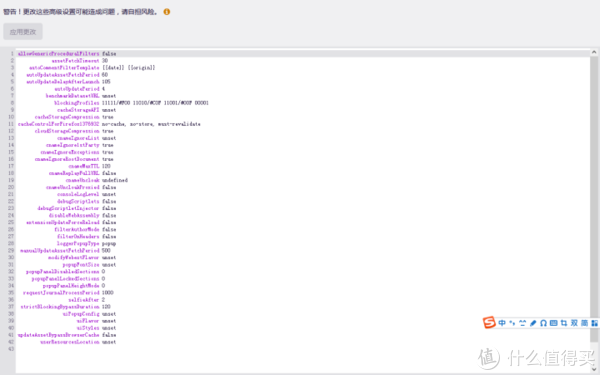Toggle the 双 double-pinyin icon
Image resolution: width=600 pixels, height=375 pixels.
click(x=574, y=323)
